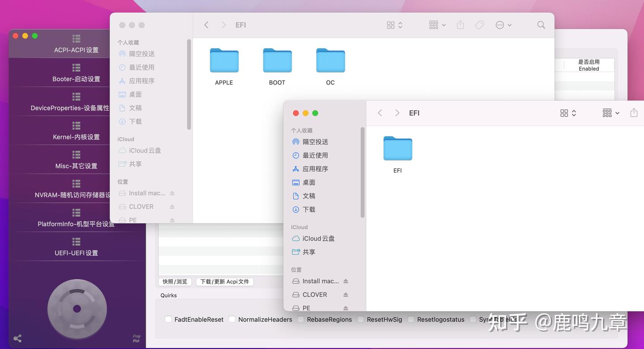
Task: Open the BOOT folder in EFI window
Action: pyautogui.click(x=277, y=60)
